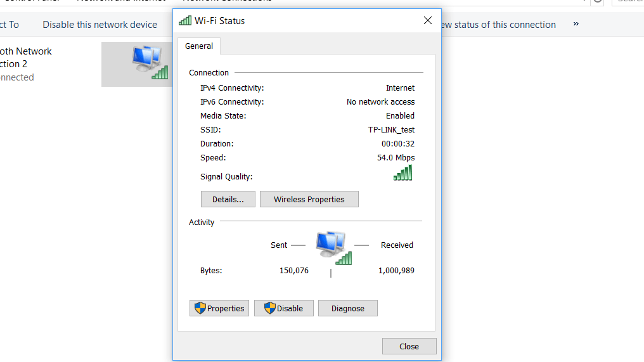Open Wireless Properties
Image resolution: width=644 pixels, height=362 pixels.
click(x=309, y=199)
